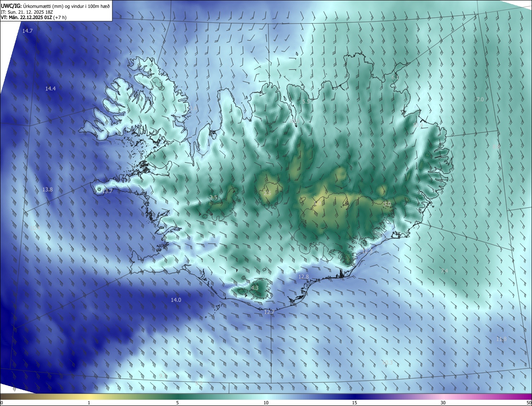Image resolution: width=532 pixels, height=406 pixels.
Task: Click the initial time line 'IT: Sun. 21. 12. 2025 18Z'
Action: coord(27,12)
